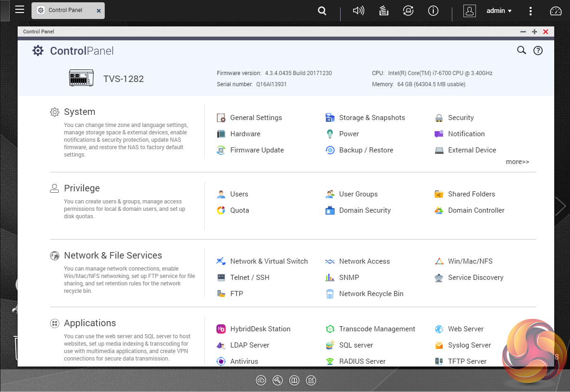
Task: Open the external devices sync icon
Action: tap(408, 11)
